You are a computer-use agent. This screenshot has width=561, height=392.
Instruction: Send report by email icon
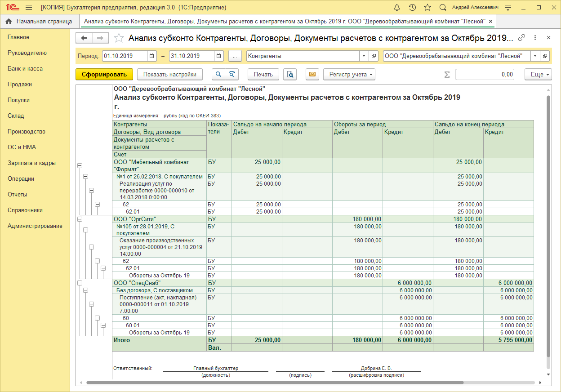[312, 75]
